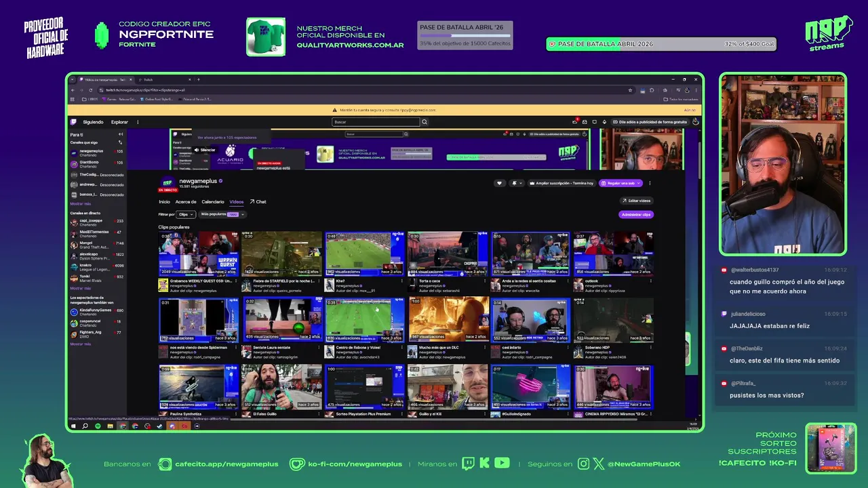Click the Pase de Batalla Abril 2026 goal bar
The height and width of the screenshot is (488, 868).
[661, 44]
